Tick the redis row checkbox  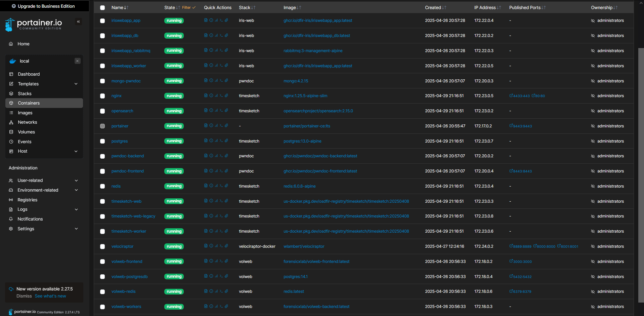(x=102, y=186)
